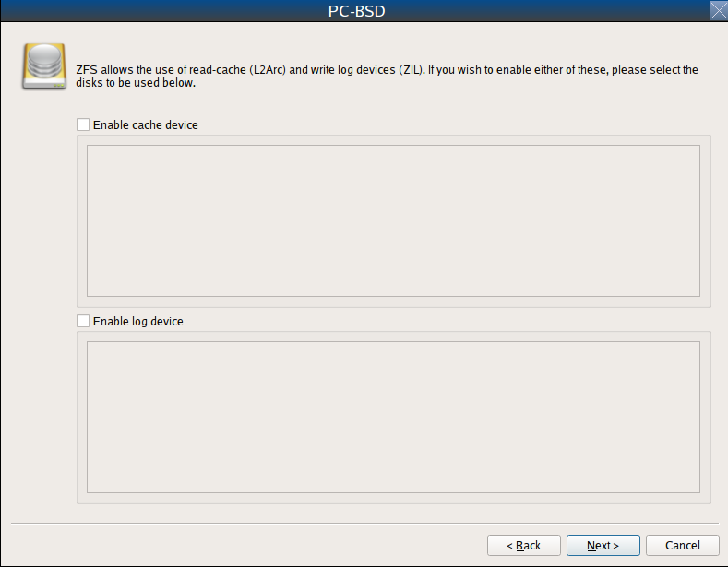This screenshot has height=567, width=728.
Task: Enable the log device checkbox
Action: [x=83, y=321]
